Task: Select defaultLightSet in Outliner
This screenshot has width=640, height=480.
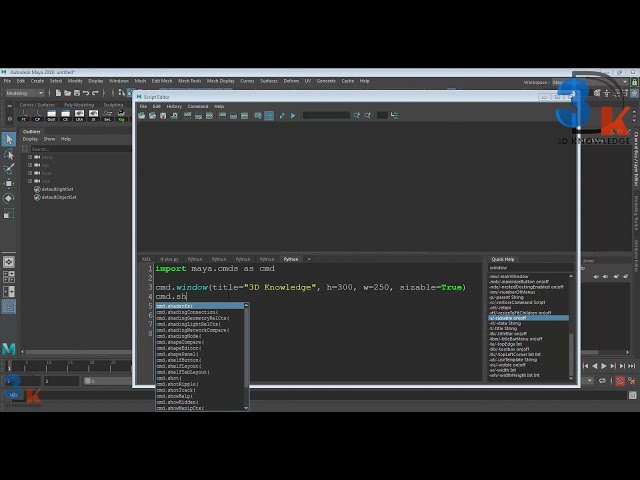Action: coord(58,189)
